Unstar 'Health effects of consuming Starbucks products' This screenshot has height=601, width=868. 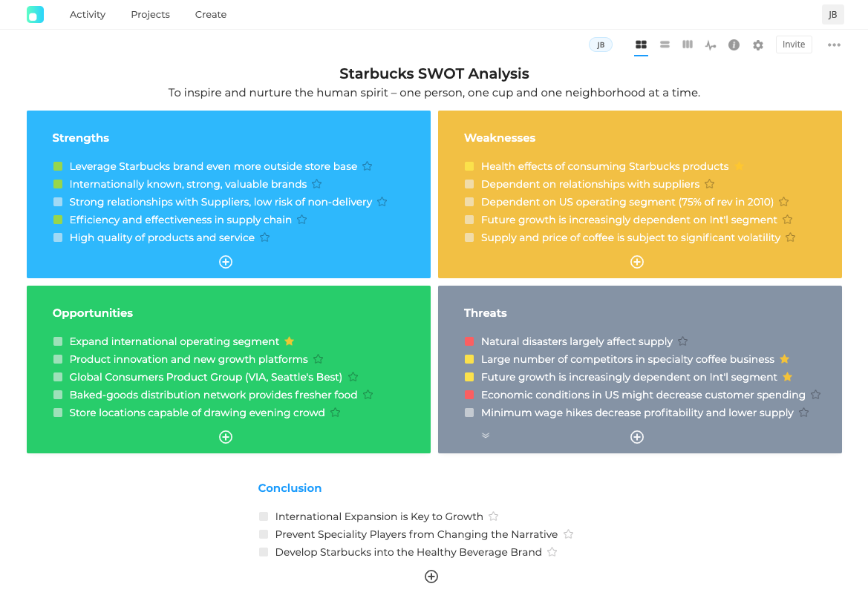pyautogui.click(x=739, y=166)
